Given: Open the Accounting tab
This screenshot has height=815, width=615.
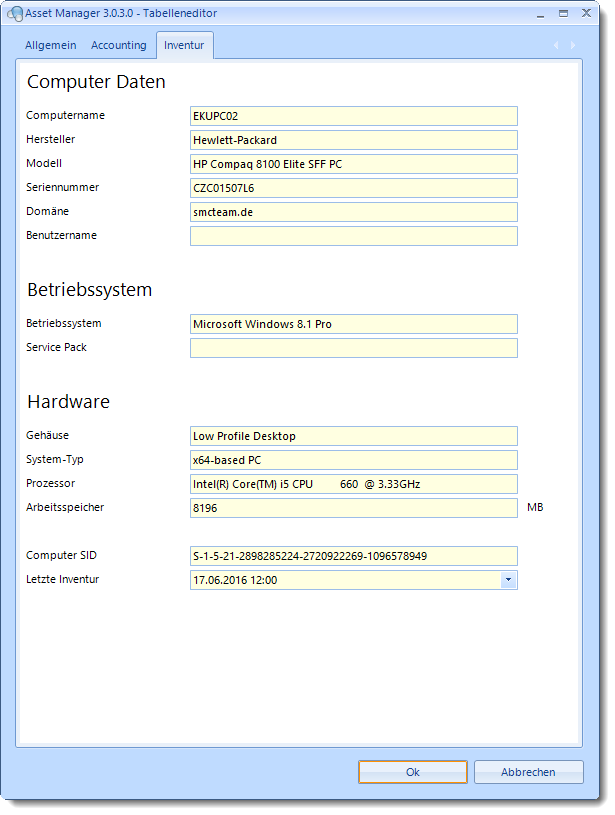Looking at the screenshot, I should coord(119,45).
